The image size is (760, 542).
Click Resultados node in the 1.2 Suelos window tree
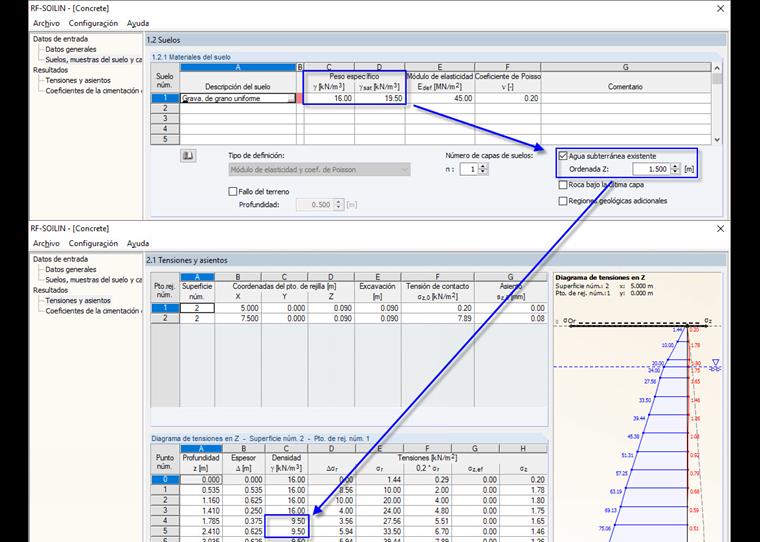coord(50,70)
